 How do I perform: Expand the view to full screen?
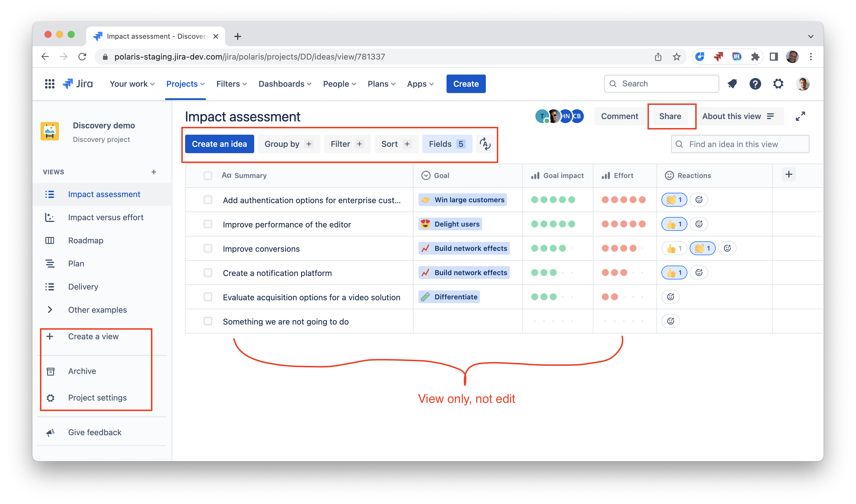[800, 116]
